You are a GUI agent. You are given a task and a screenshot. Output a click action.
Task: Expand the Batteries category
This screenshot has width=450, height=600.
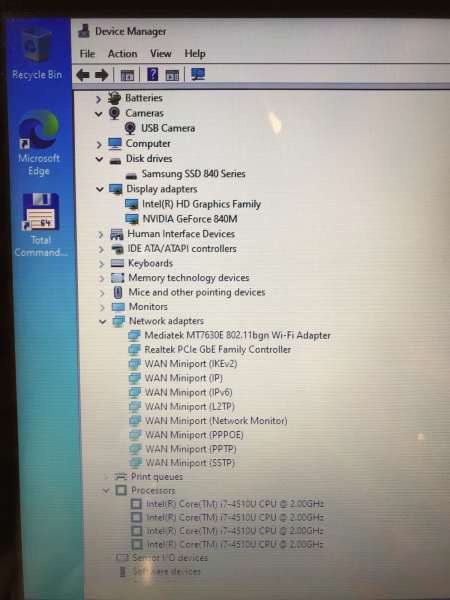pyautogui.click(x=98, y=99)
